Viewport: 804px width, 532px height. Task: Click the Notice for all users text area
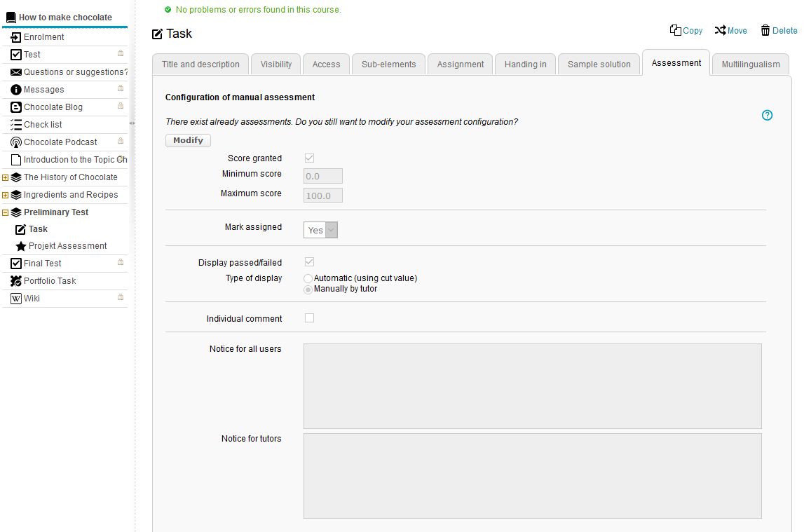pos(532,386)
